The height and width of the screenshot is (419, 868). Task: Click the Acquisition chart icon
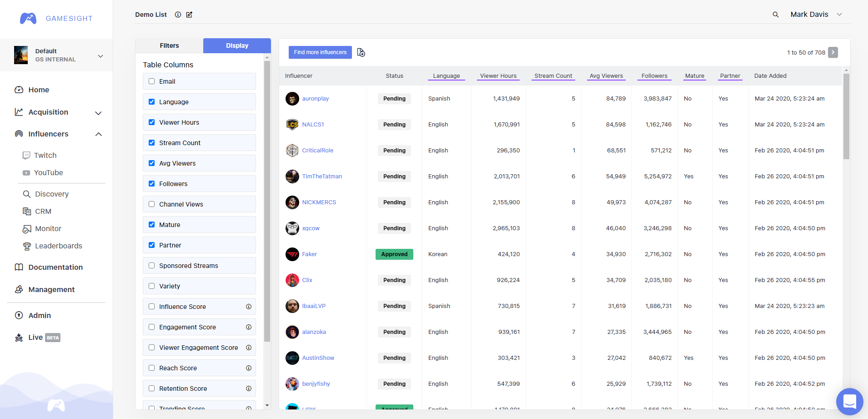point(19,112)
